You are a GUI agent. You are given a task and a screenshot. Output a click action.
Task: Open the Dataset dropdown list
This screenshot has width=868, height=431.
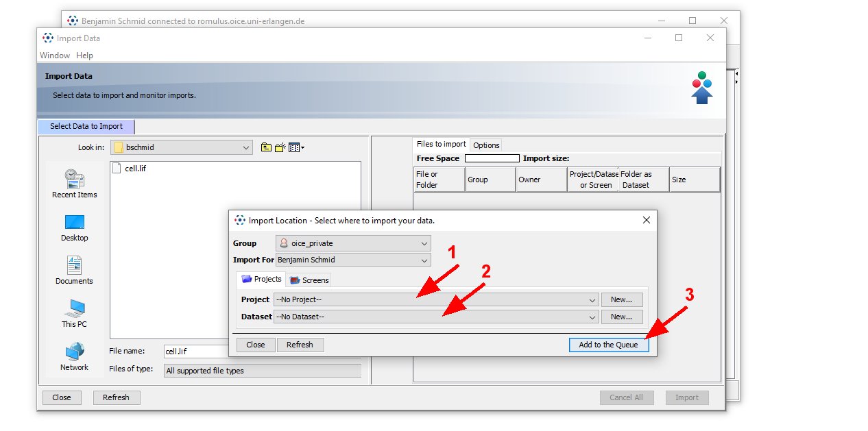[436, 317]
